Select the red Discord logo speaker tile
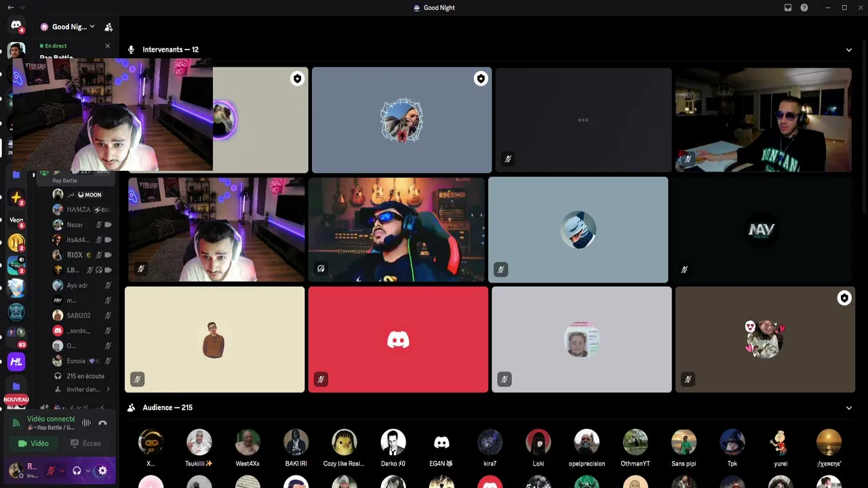Screen dimensions: 868x488 point(398,340)
